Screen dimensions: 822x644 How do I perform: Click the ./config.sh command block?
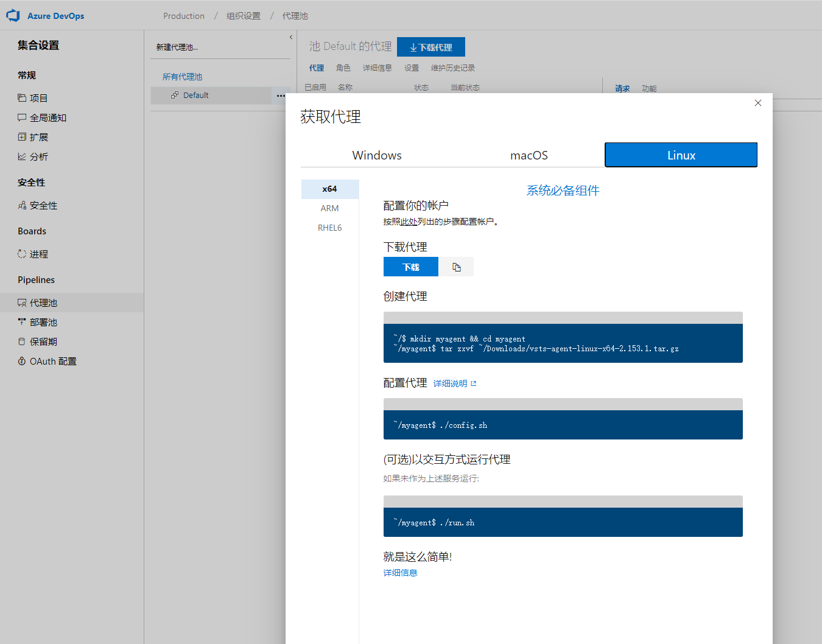(563, 425)
